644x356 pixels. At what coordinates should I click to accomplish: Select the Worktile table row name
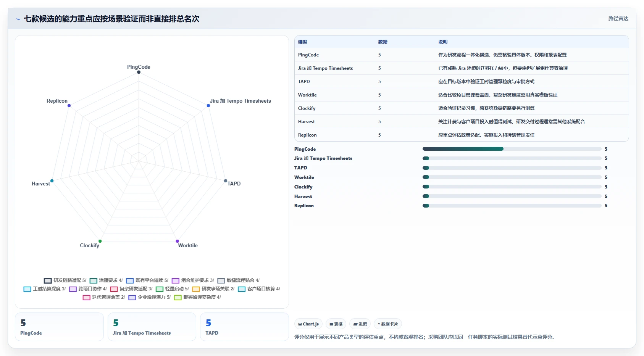pos(307,95)
